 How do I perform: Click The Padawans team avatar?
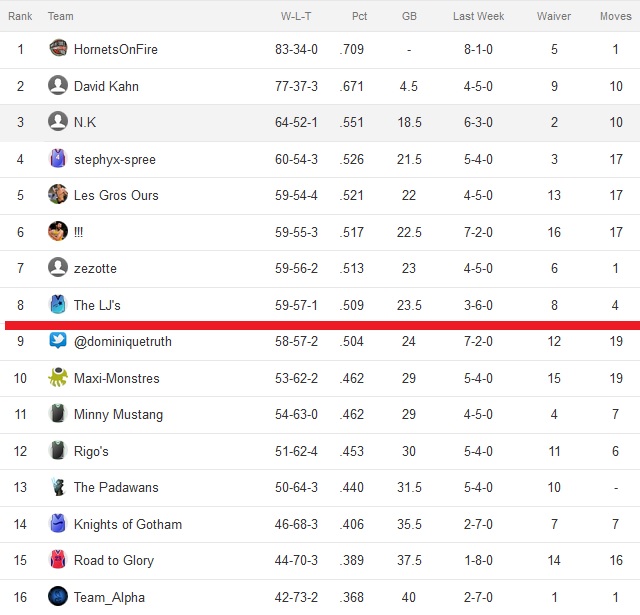[58, 486]
